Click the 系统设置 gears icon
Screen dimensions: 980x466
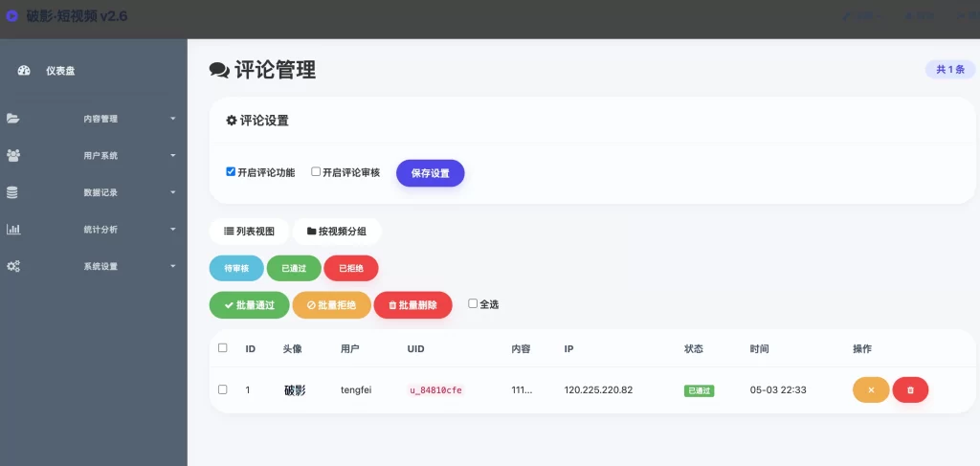(13, 266)
